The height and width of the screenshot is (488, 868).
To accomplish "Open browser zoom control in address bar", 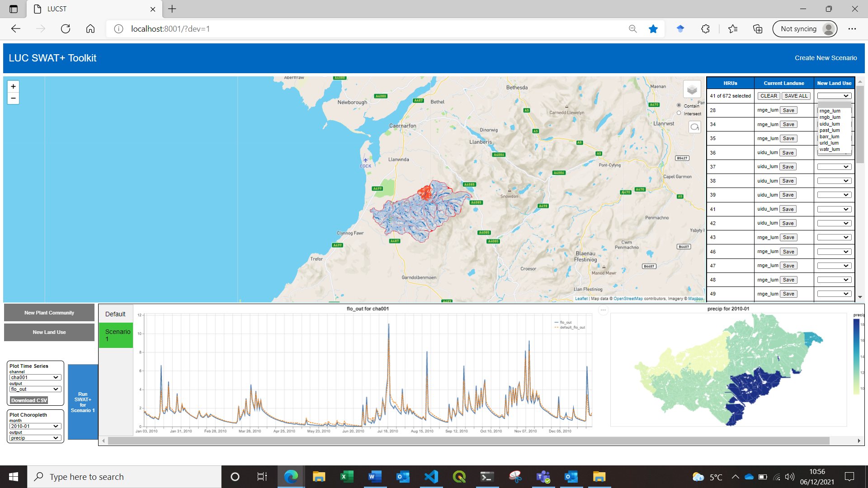I will tap(632, 29).
